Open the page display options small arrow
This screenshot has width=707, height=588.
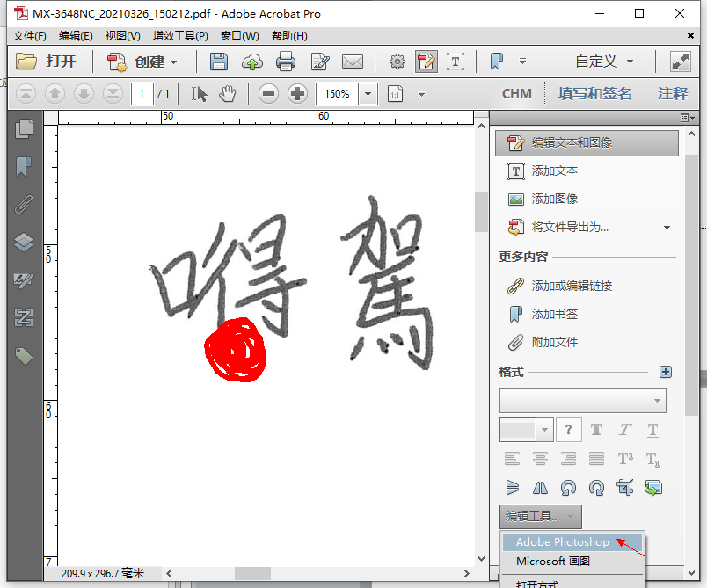coord(421,93)
